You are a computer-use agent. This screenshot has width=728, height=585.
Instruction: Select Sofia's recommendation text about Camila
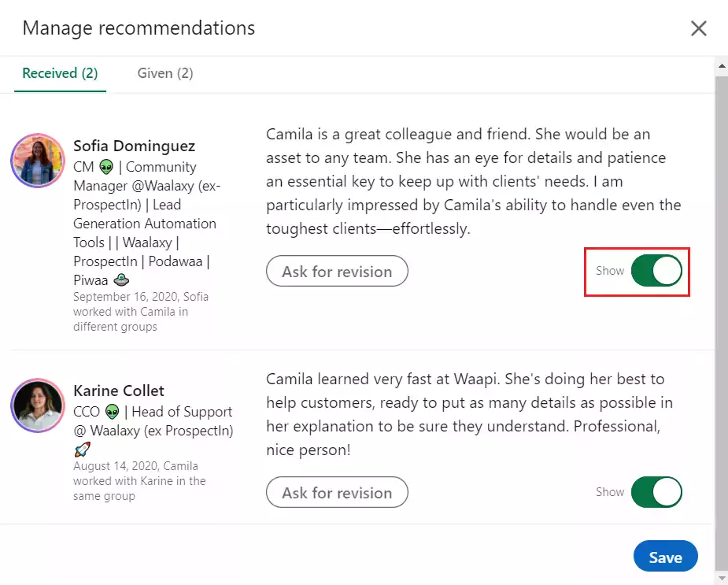click(473, 181)
